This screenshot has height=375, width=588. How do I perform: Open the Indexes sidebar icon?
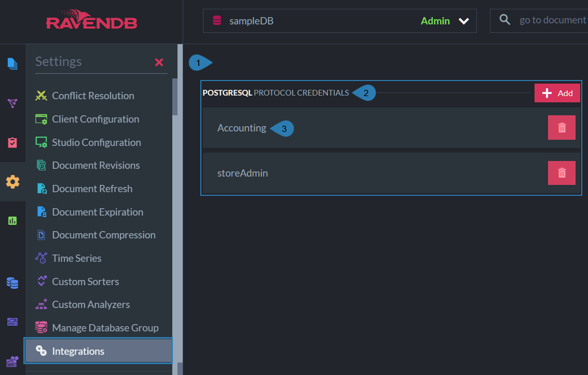(12, 103)
